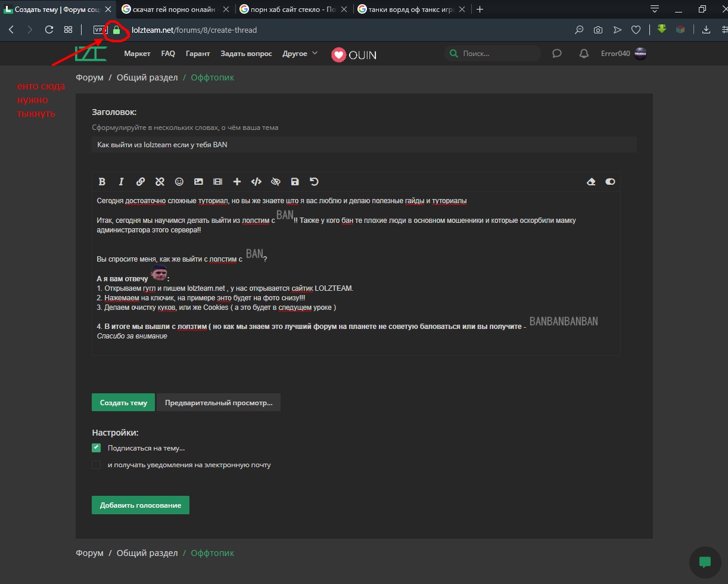Insert media with the film-strip icon
Image resolution: width=728 pixels, height=584 pixels.
[217, 182]
